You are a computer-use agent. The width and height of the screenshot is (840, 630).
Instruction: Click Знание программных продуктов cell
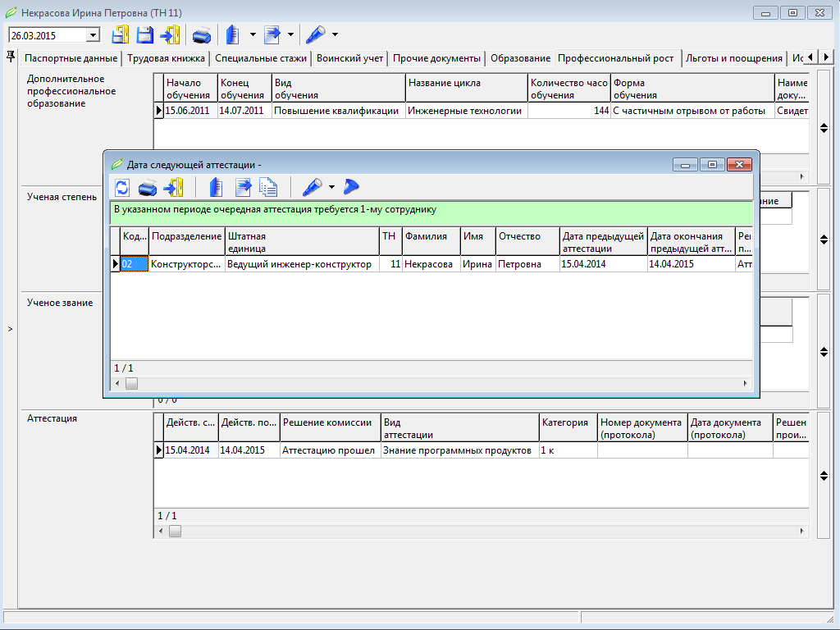tap(459, 450)
